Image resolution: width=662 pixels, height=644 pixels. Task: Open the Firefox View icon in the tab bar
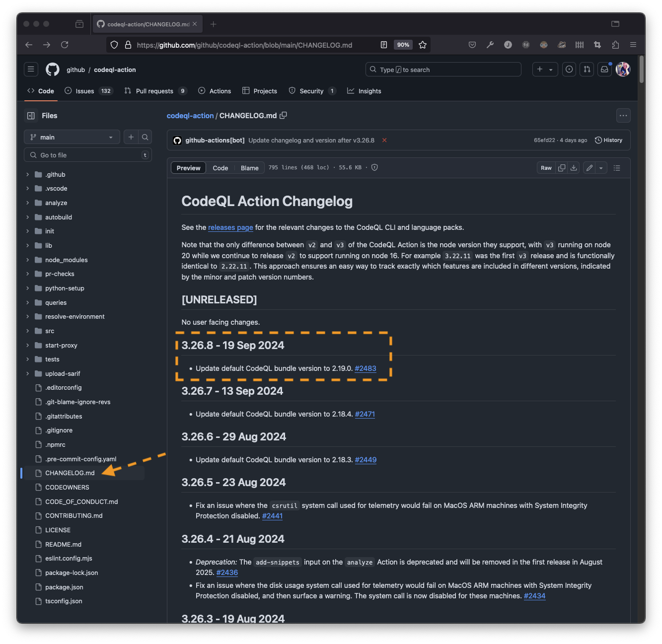(79, 24)
